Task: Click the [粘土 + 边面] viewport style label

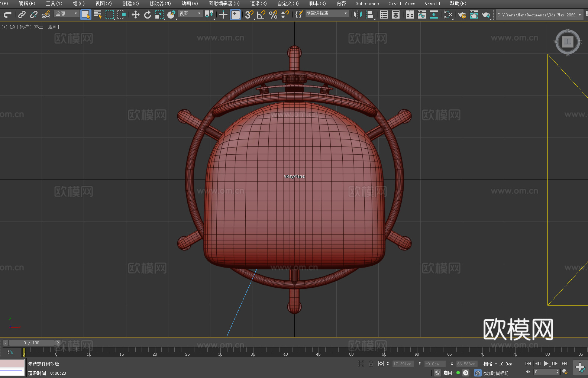Action: pos(46,27)
